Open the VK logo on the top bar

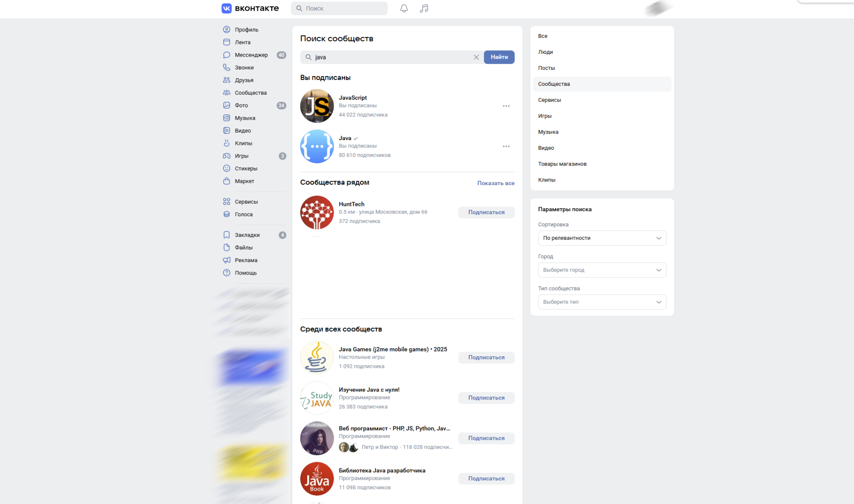tap(226, 8)
